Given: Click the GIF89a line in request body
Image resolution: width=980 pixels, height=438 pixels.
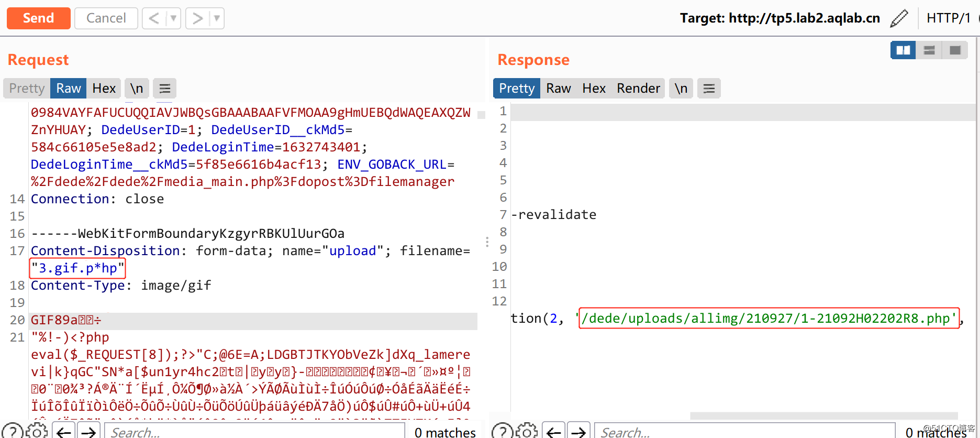Looking at the screenshot, I should 66,320.
